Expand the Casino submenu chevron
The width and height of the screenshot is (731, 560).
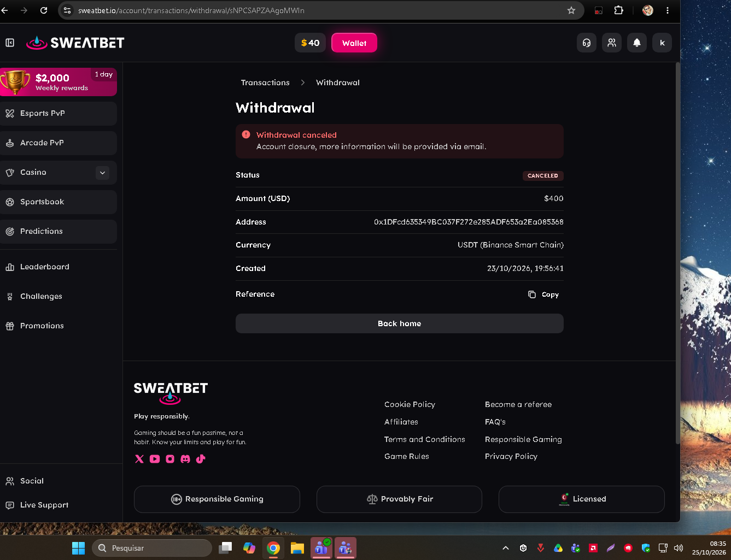pos(102,173)
